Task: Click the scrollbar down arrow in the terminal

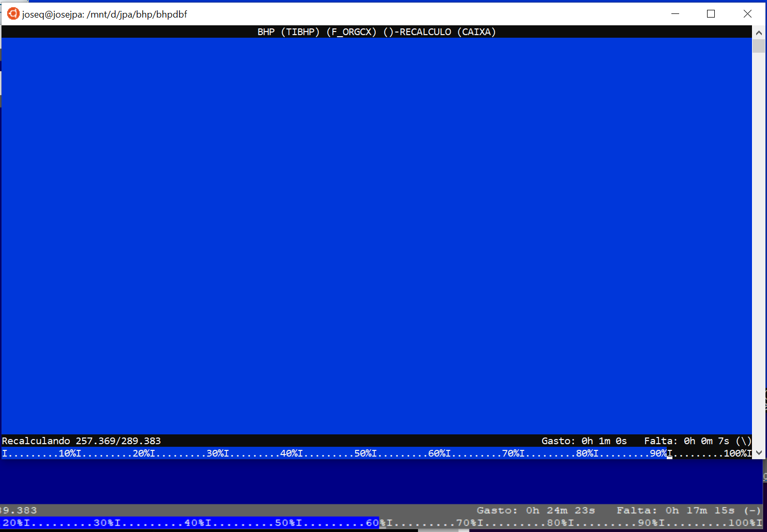Action: tap(759, 452)
